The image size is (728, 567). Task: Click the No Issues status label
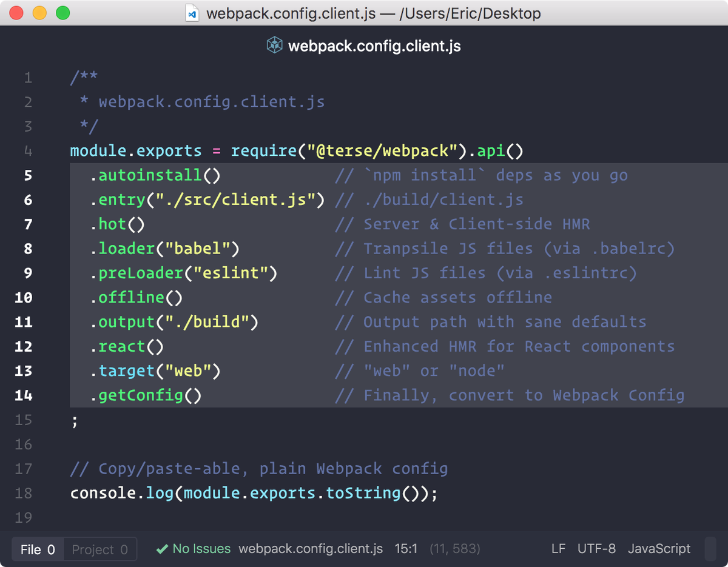pos(201,549)
